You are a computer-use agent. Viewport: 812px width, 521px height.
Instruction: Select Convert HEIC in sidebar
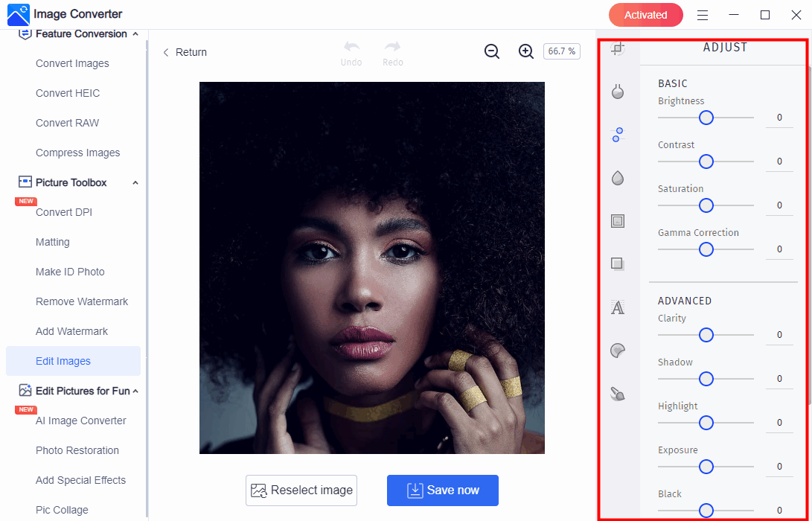[68, 93]
